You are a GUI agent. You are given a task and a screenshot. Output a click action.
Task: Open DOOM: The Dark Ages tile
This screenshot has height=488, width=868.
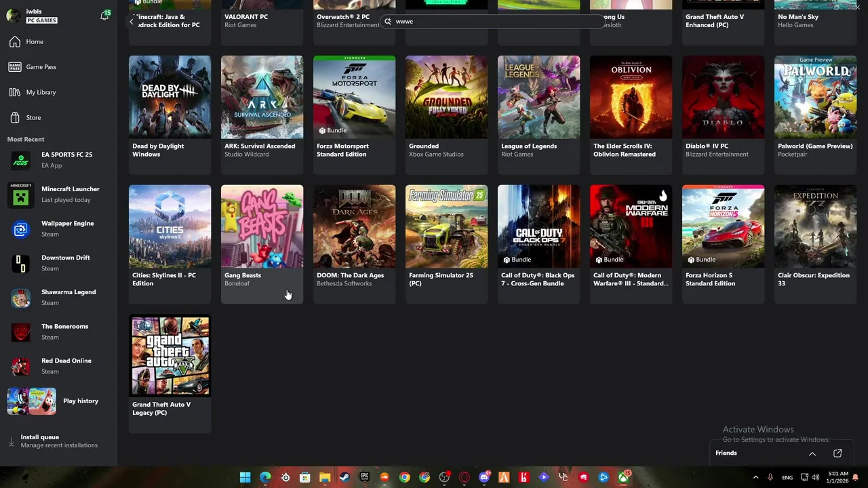click(354, 244)
